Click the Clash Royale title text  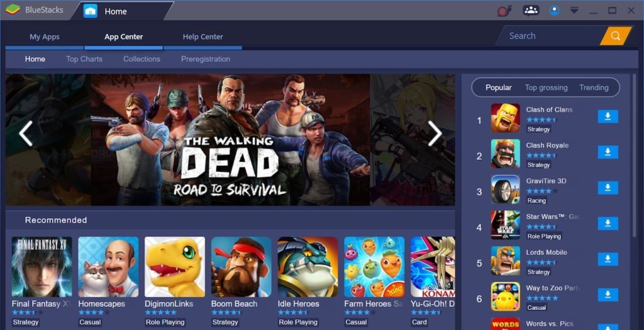point(547,145)
